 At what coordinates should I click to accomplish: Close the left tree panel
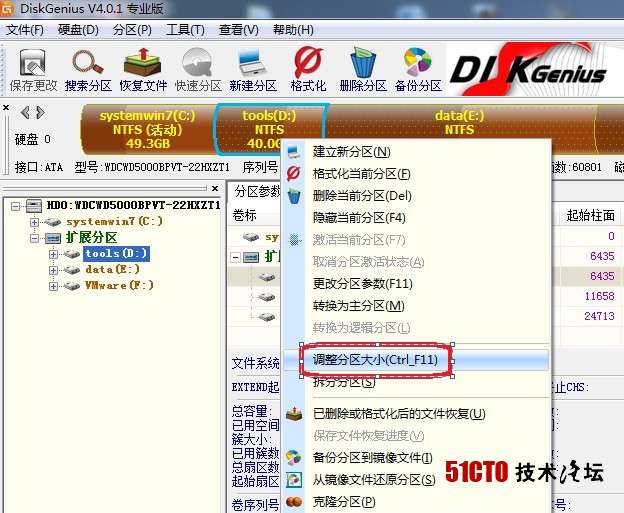click(x=215, y=188)
